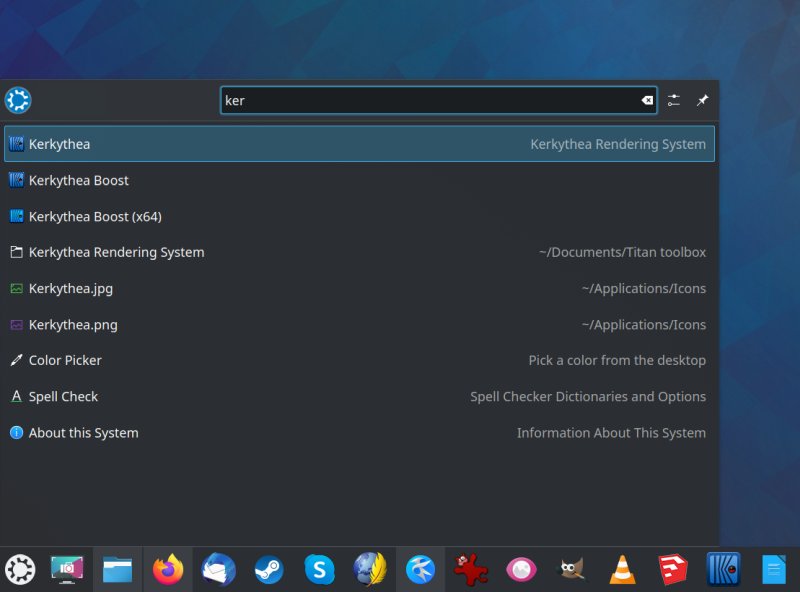Clear the search text with backspace icon
Screen dimensions: 800x592
click(646, 100)
